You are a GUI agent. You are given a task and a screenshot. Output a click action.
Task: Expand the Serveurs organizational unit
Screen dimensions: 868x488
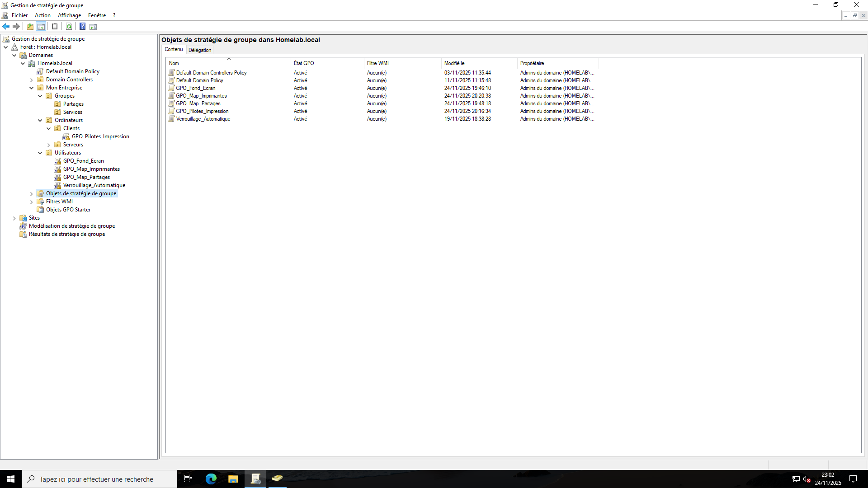49,145
